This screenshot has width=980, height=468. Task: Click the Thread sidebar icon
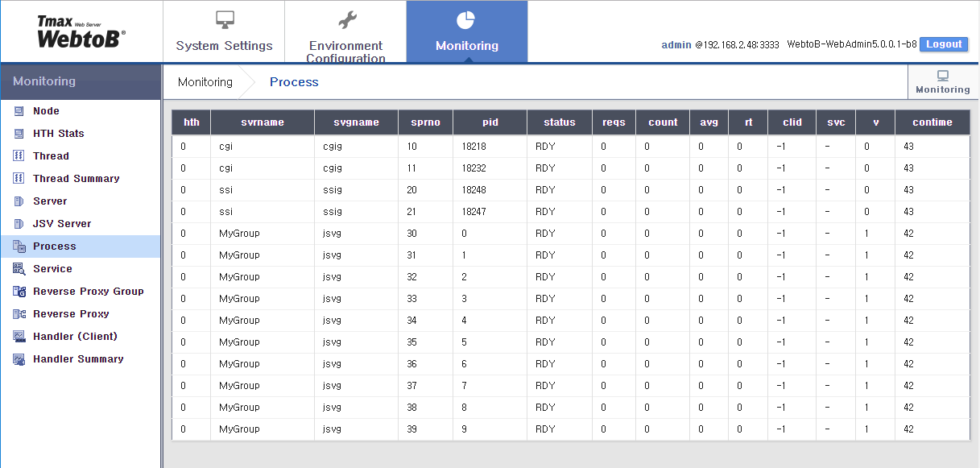coord(19,156)
